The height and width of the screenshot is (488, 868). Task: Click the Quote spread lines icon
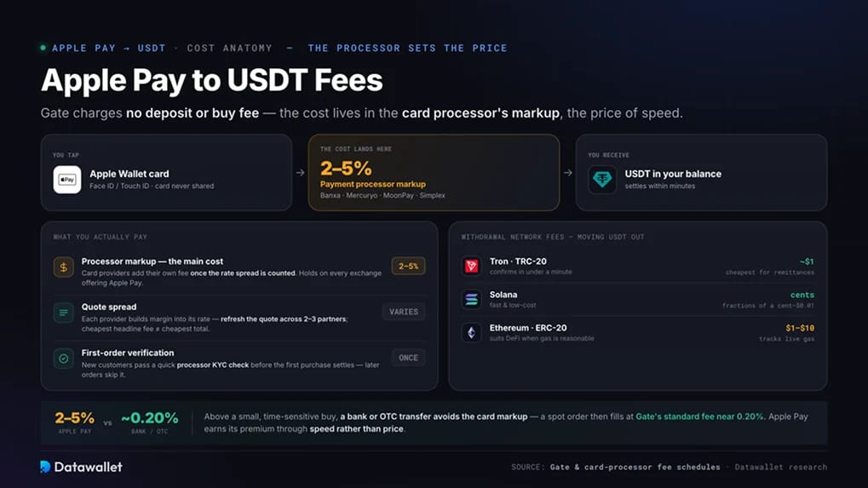tap(64, 313)
